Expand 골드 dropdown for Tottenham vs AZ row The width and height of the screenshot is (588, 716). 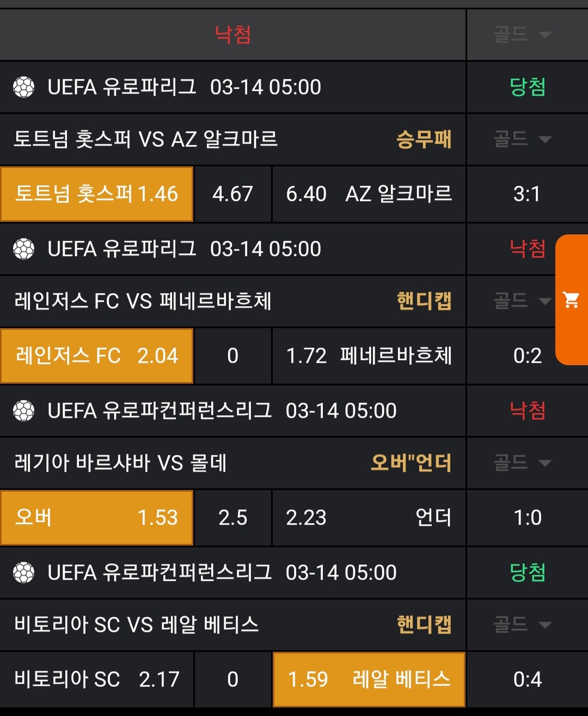(522, 139)
